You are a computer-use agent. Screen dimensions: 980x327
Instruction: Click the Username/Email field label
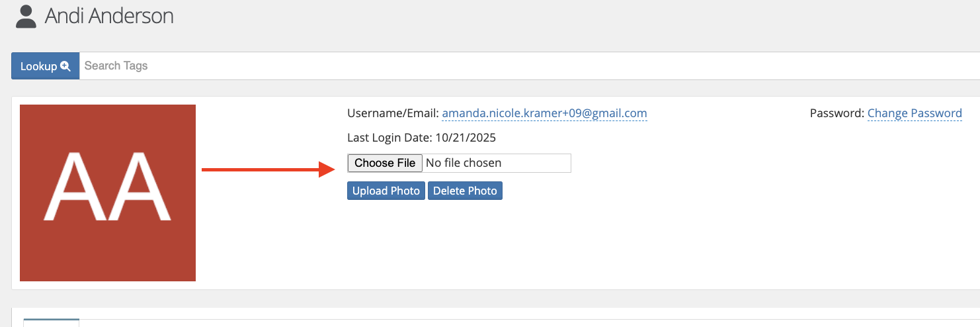393,113
